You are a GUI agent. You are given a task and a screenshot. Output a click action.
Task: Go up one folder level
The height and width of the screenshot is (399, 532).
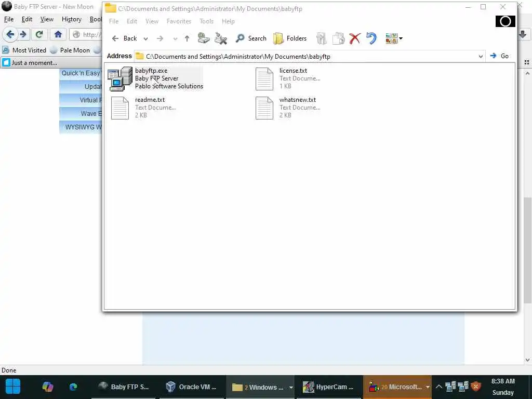pos(187,38)
